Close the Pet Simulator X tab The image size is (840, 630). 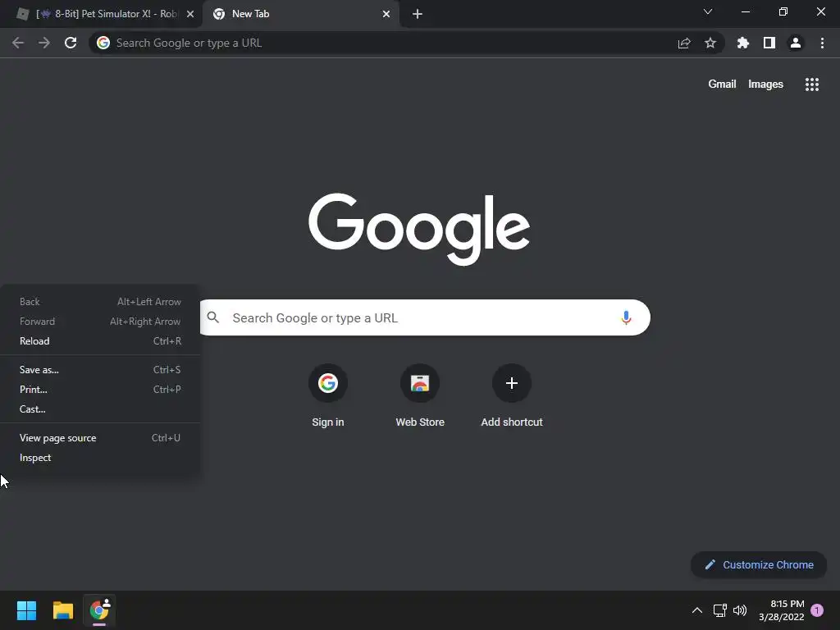[x=190, y=14]
